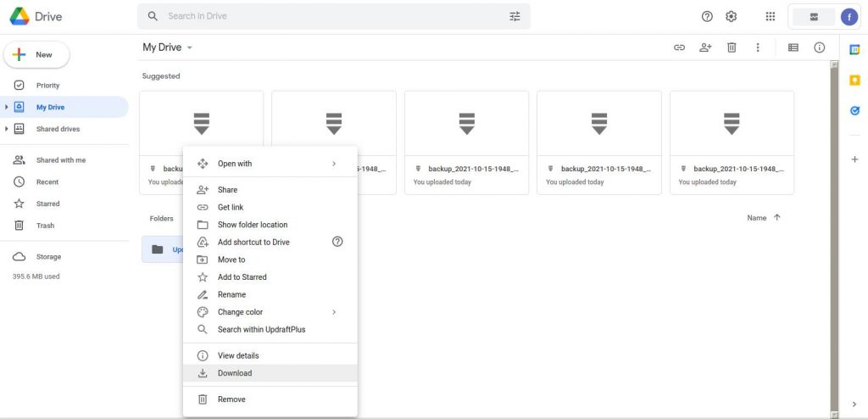
Task: Open Google Calendar side panel
Action: coord(854,49)
